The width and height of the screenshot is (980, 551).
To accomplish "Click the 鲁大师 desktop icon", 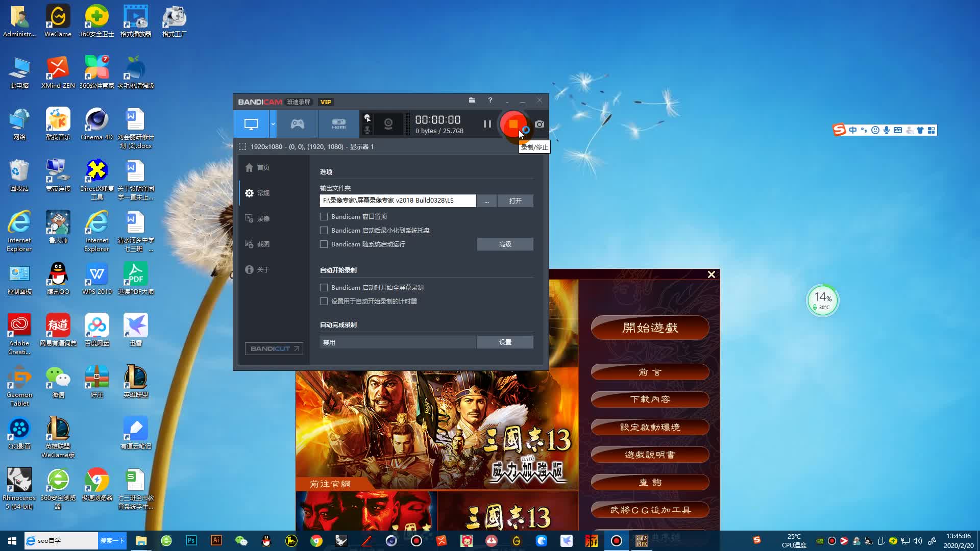I will 58,228.
